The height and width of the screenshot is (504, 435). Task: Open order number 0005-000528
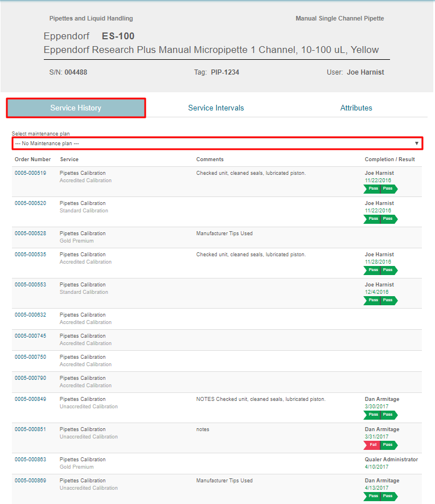30,233
